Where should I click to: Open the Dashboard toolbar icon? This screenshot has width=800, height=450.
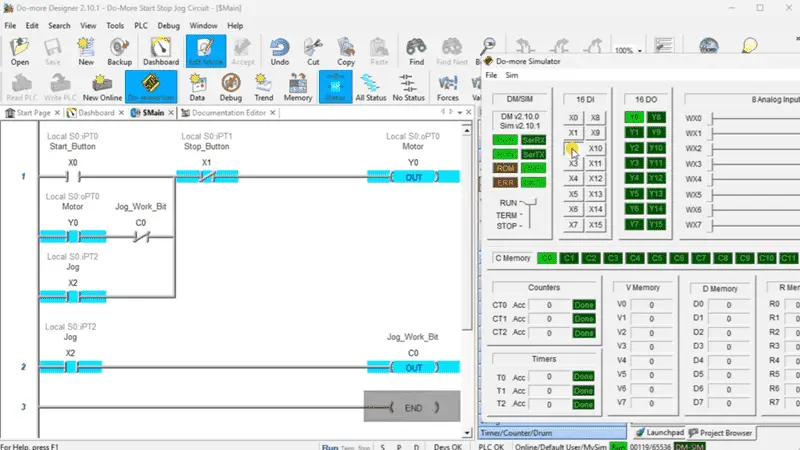[161, 52]
